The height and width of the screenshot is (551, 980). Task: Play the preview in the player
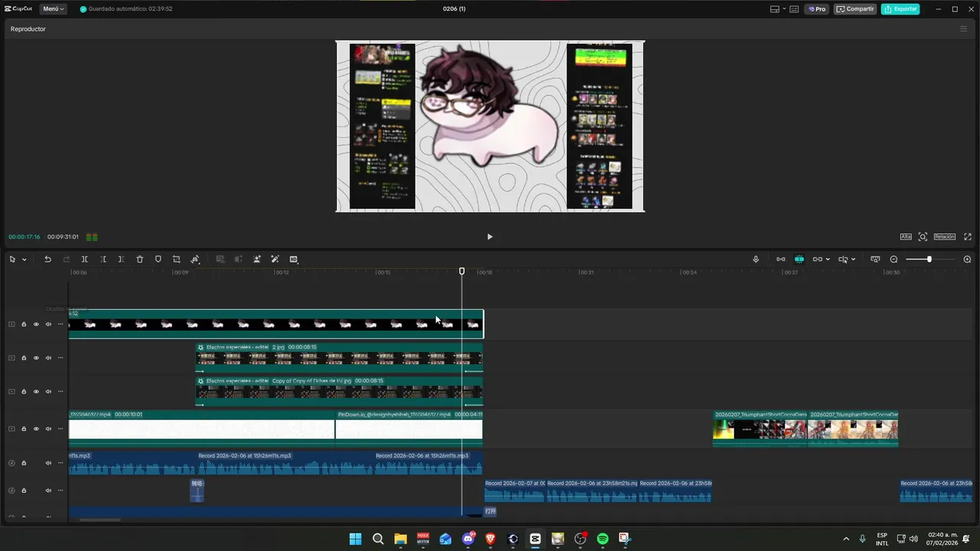pos(490,236)
